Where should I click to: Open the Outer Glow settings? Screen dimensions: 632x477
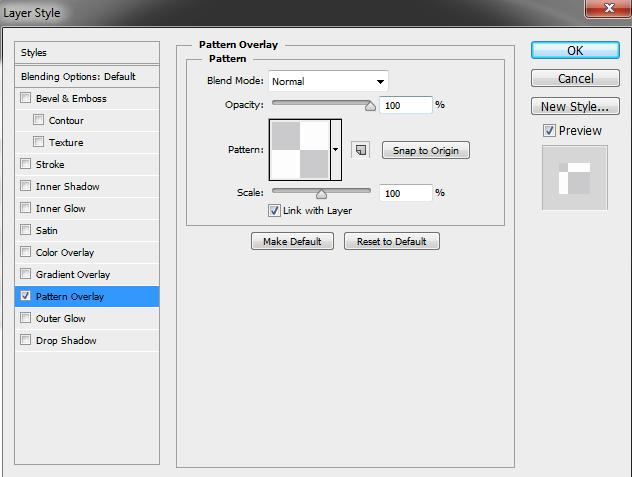(60, 319)
